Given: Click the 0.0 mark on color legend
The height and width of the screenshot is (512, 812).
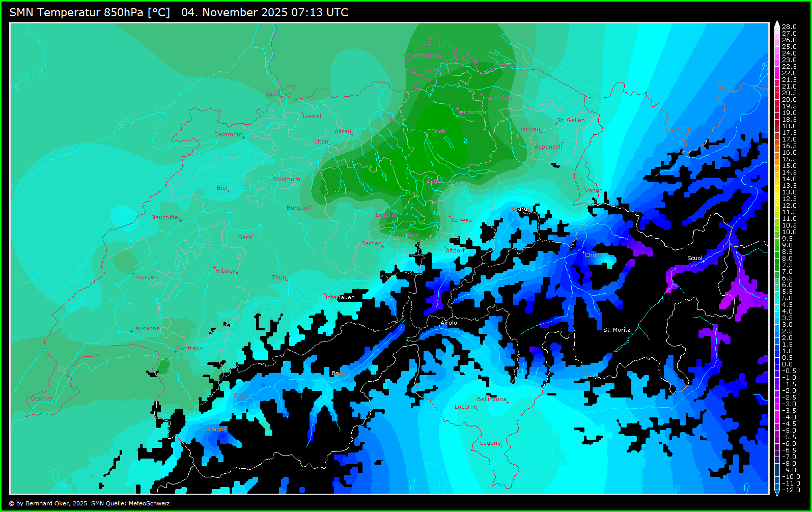Looking at the screenshot, I should pyautogui.click(x=787, y=364).
